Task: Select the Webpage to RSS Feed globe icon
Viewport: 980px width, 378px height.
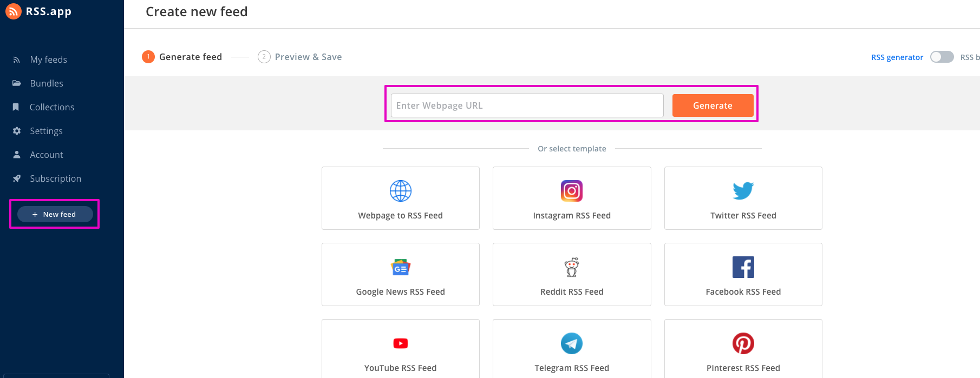Action: click(401, 191)
